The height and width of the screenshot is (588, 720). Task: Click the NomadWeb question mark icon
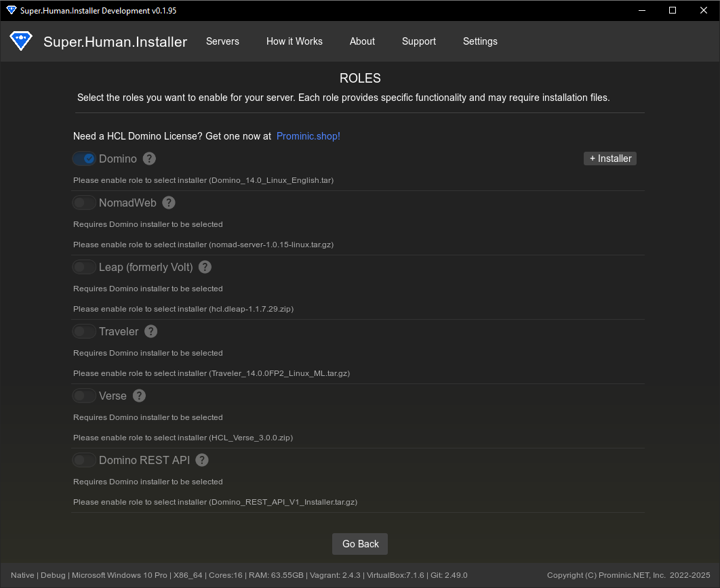tap(168, 203)
